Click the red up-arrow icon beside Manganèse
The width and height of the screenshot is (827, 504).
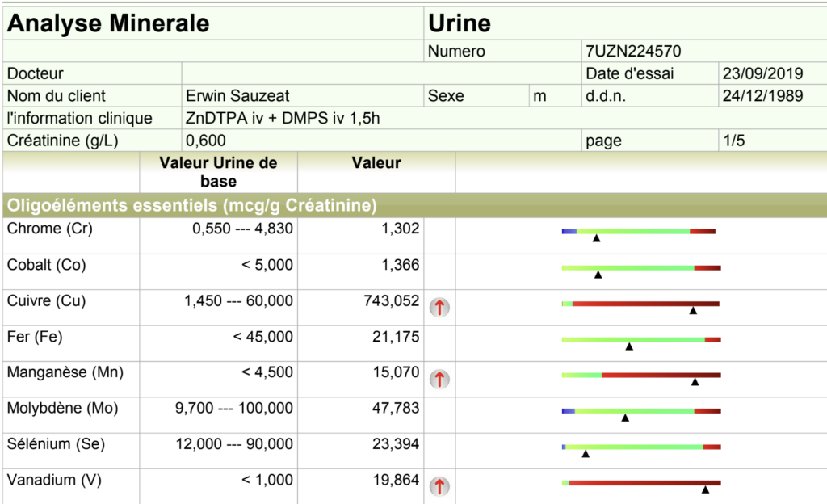(439, 379)
